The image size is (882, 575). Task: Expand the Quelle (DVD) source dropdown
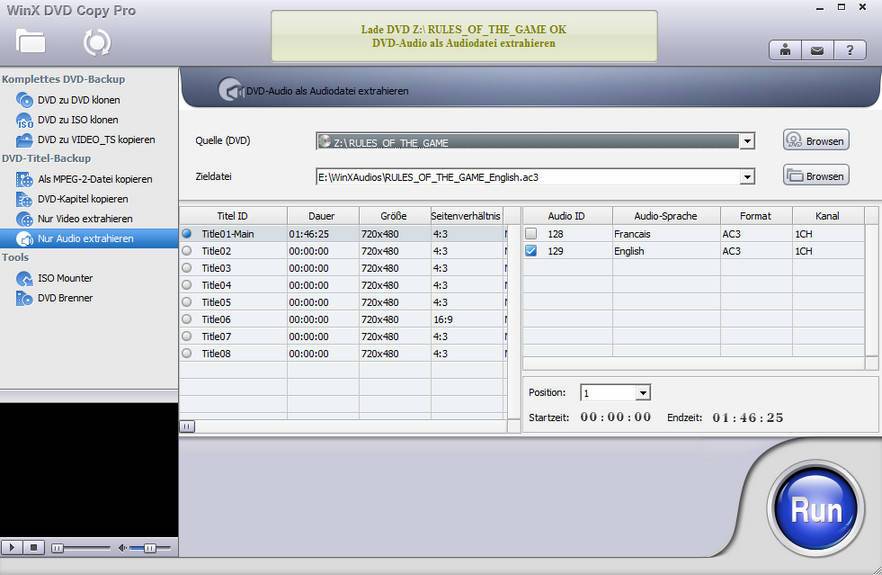747,141
